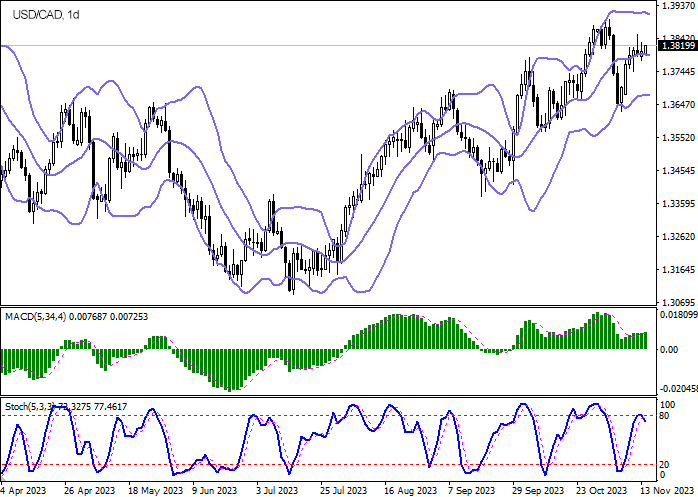Select the current price tag 1.38199
Screen dimensions: 698x497
click(x=678, y=46)
